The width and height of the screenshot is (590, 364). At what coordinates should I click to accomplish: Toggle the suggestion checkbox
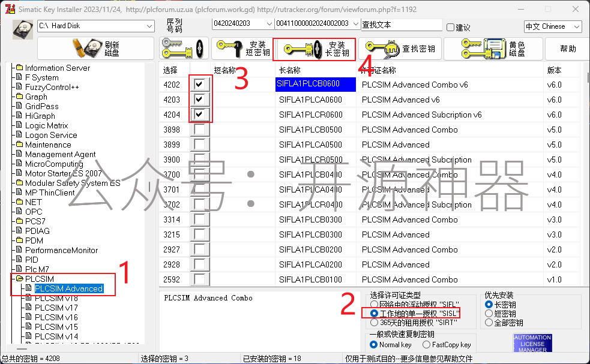(x=450, y=27)
